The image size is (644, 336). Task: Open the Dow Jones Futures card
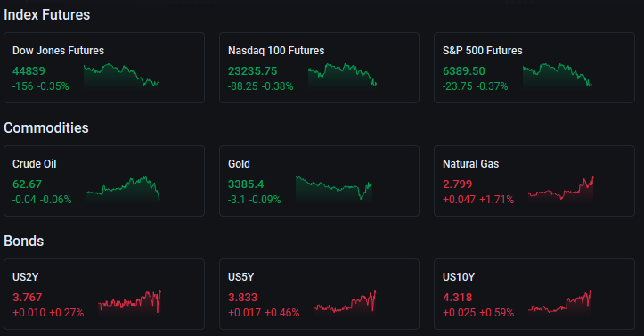pos(104,68)
